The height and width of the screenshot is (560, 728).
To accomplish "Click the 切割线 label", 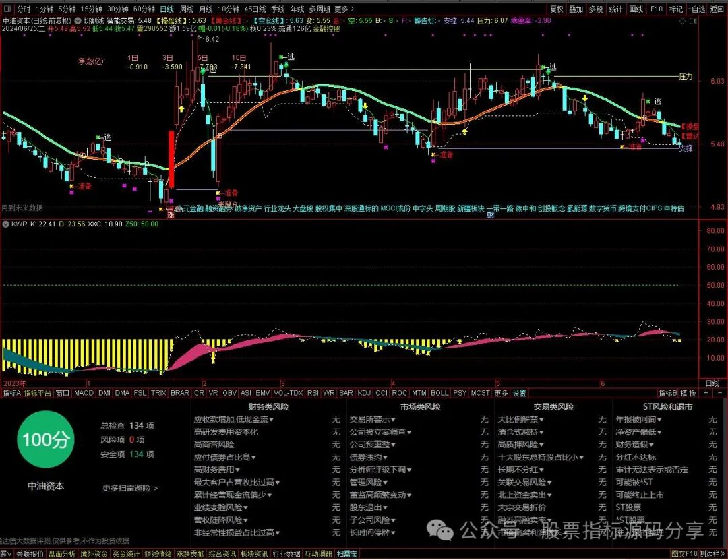I will (x=94, y=20).
